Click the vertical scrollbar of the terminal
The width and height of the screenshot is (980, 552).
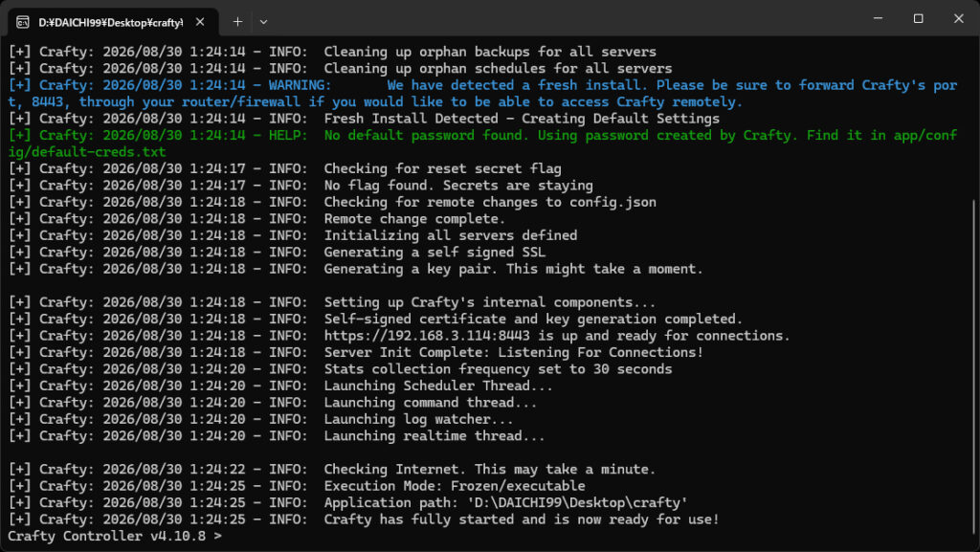[973, 368]
